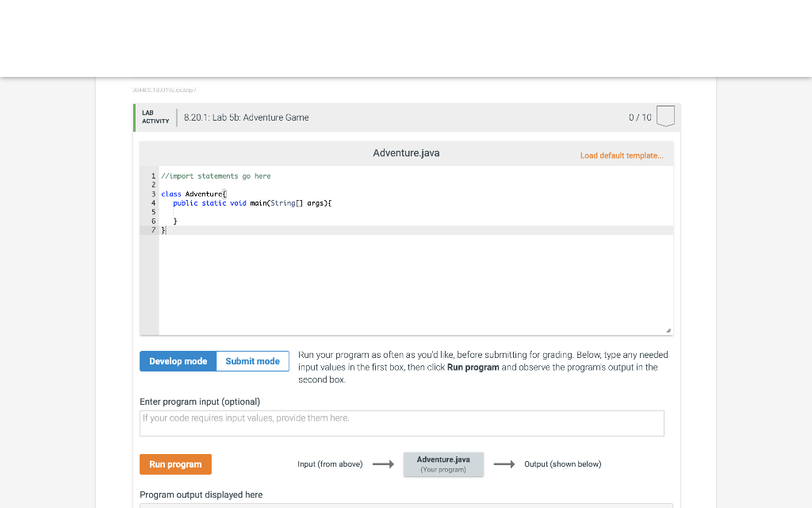812x508 pixels.
Task: Click the closing brace on line 7
Action: click(163, 230)
